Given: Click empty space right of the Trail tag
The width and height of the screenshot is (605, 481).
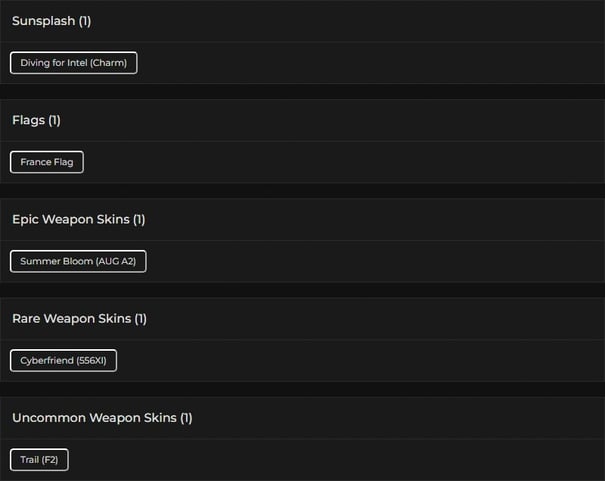Looking at the screenshot, I should (330, 459).
